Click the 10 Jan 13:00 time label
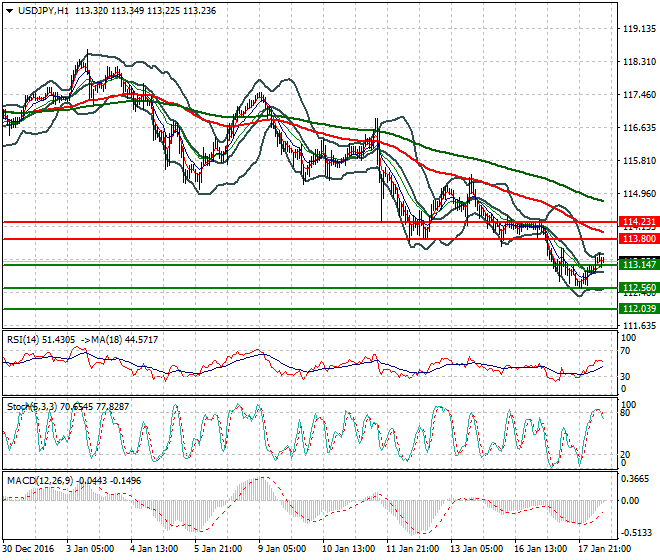Viewport: 660px width, 560px height. point(349,549)
